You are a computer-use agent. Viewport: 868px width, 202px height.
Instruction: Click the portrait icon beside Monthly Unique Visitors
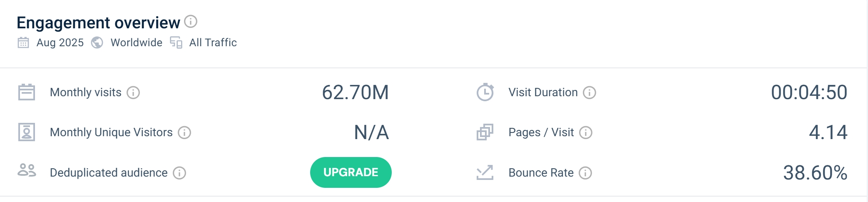[x=27, y=132]
